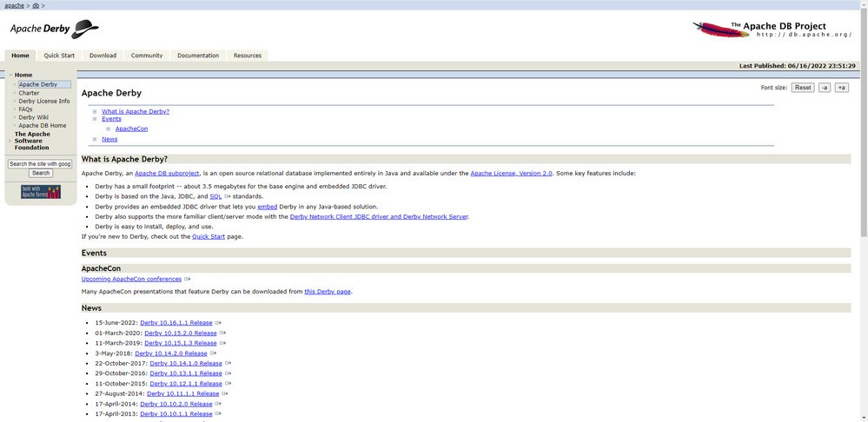Click external icon after Derby 10.14.1.0 Release
The height and width of the screenshot is (422, 868).
[228, 363]
